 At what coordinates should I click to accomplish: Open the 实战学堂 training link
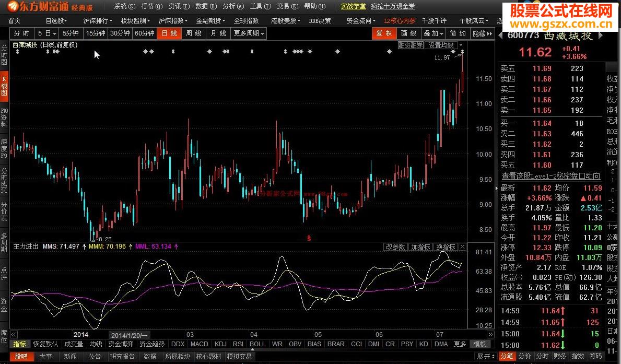pyautogui.click(x=353, y=6)
